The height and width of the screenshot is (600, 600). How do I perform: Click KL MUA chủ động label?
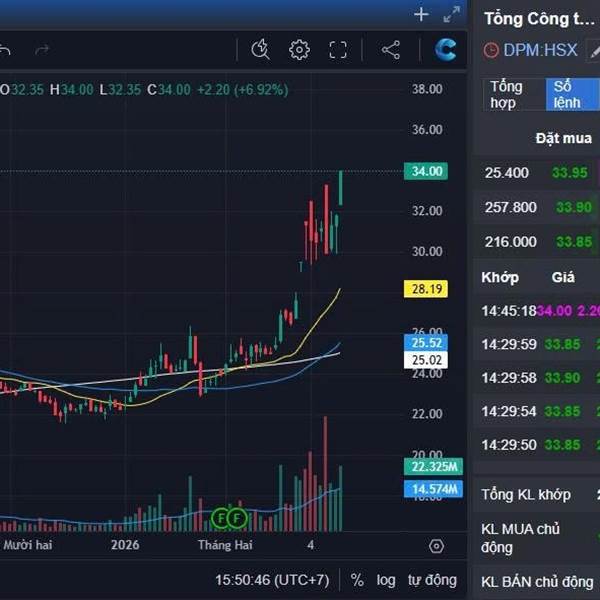click(x=520, y=538)
